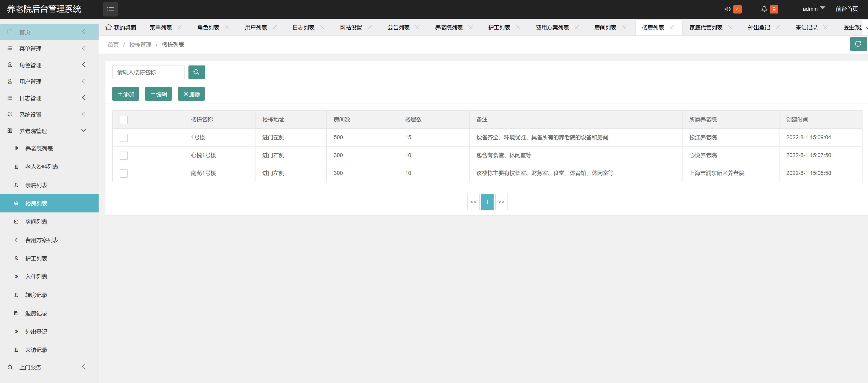
Task: Check the checkbox for 南苑1号楼 row
Action: pos(124,173)
